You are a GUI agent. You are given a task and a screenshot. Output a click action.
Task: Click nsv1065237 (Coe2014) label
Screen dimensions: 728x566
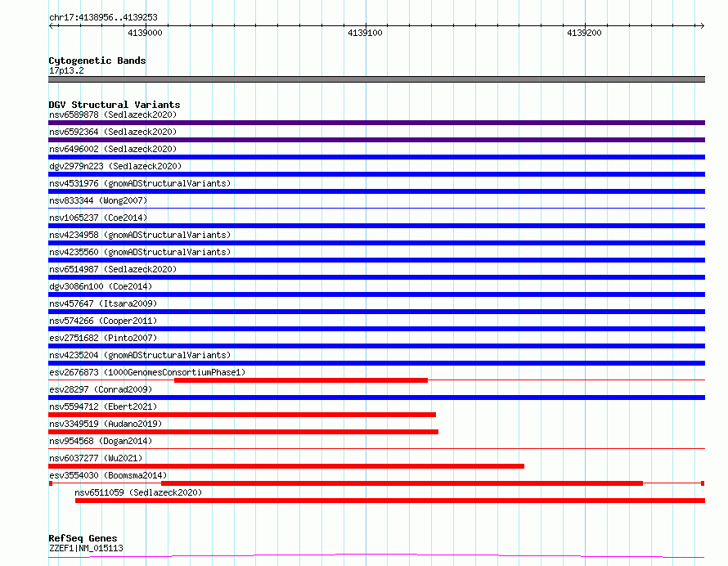click(98, 218)
